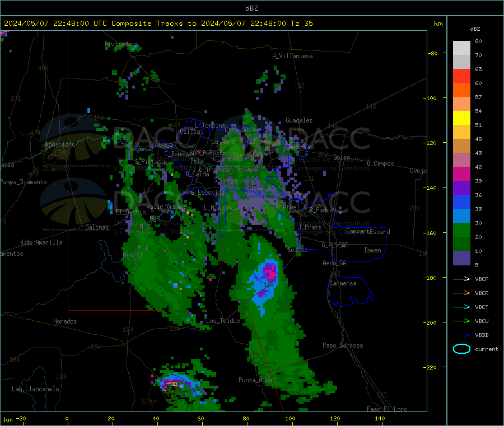Click the Lag.Llancanelo map label
The width and height of the screenshot is (504, 426).
pyautogui.click(x=35, y=389)
